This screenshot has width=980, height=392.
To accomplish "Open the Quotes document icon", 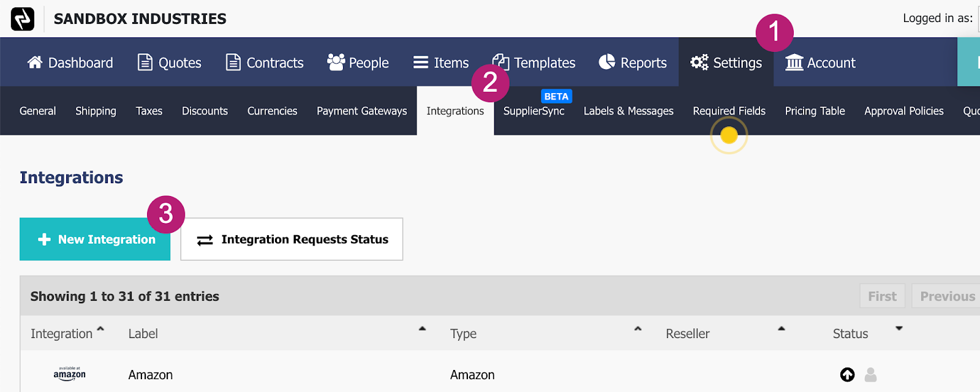I will pyautogui.click(x=145, y=62).
